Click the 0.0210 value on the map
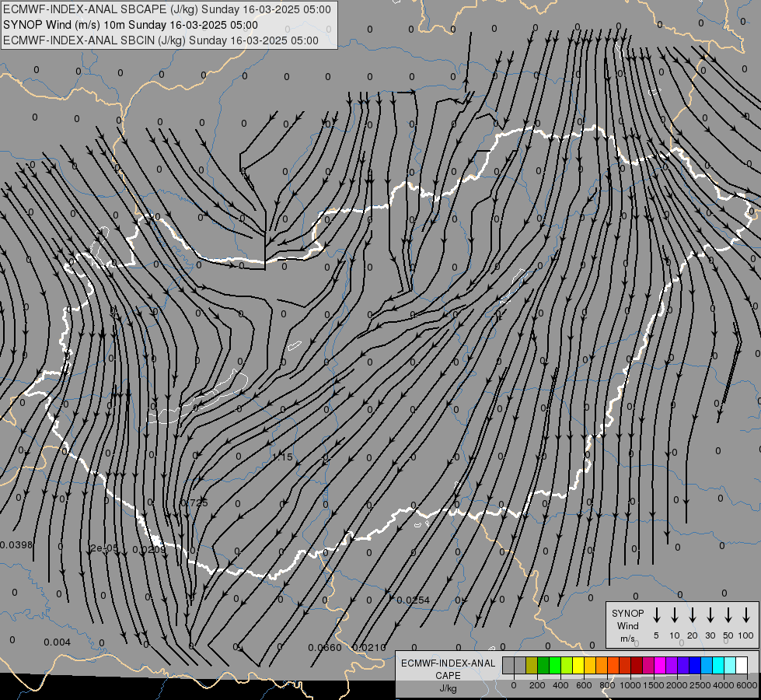The image size is (761, 700). (x=369, y=648)
